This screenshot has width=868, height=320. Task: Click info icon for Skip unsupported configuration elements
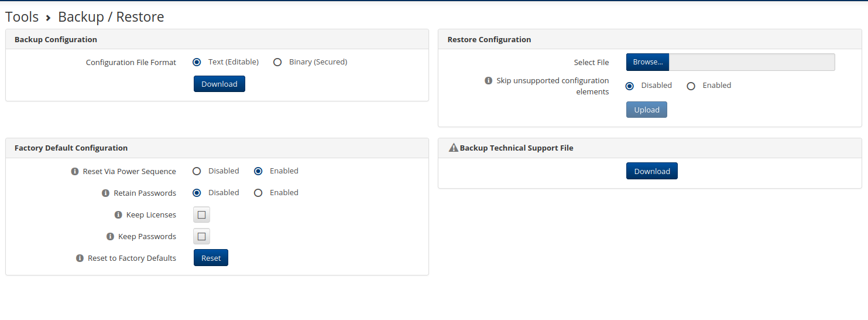488,81
